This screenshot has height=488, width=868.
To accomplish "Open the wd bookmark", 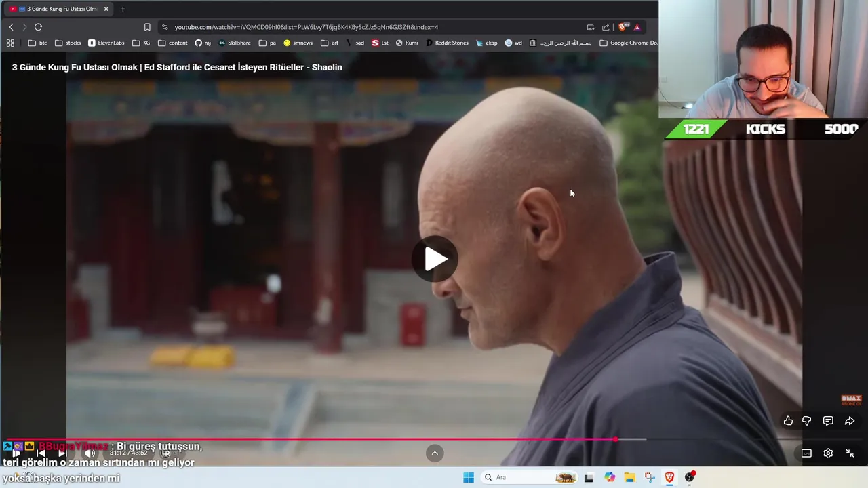I will (x=513, y=43).
